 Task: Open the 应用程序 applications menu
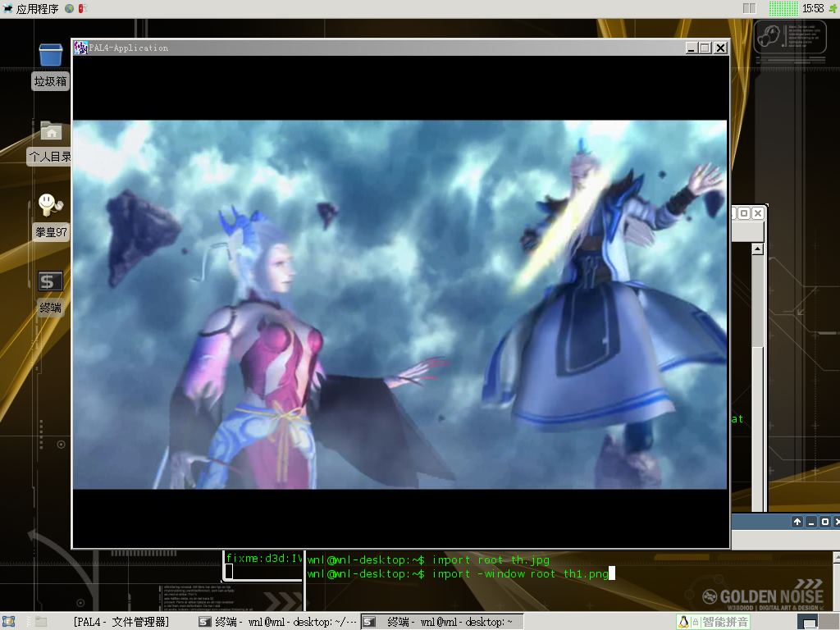click(x=30, y=8)
